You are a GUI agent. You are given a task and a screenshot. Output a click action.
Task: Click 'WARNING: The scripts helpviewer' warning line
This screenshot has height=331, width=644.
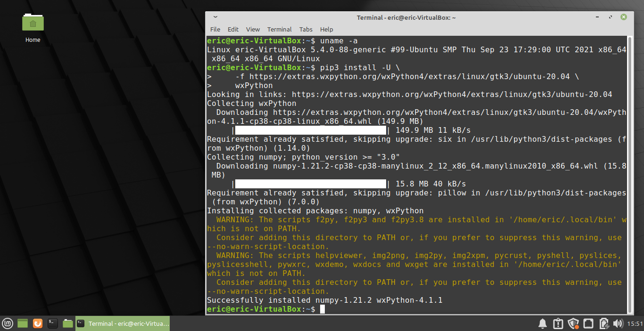[419, 256]
